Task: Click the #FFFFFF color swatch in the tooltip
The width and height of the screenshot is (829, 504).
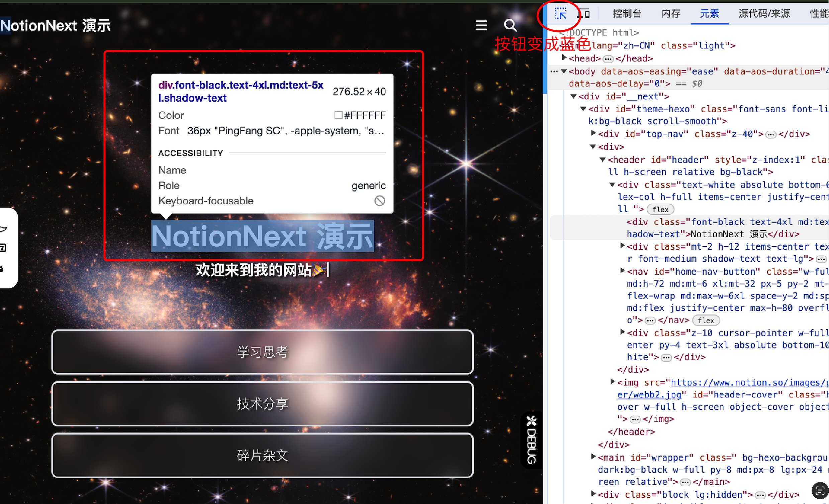Action: click(x=338, y=115)
